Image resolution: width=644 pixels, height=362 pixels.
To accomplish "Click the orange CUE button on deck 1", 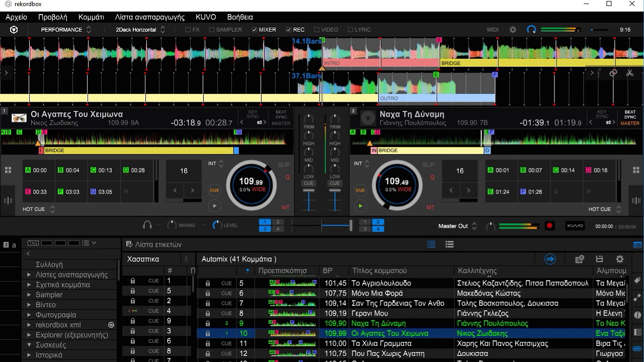I will coord(214,190).
